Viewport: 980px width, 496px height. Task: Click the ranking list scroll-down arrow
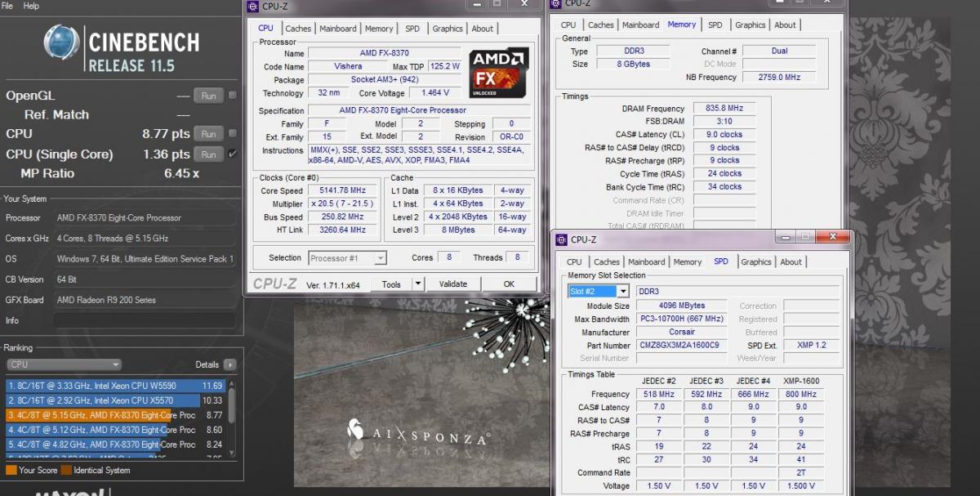(x=233, y=453)
